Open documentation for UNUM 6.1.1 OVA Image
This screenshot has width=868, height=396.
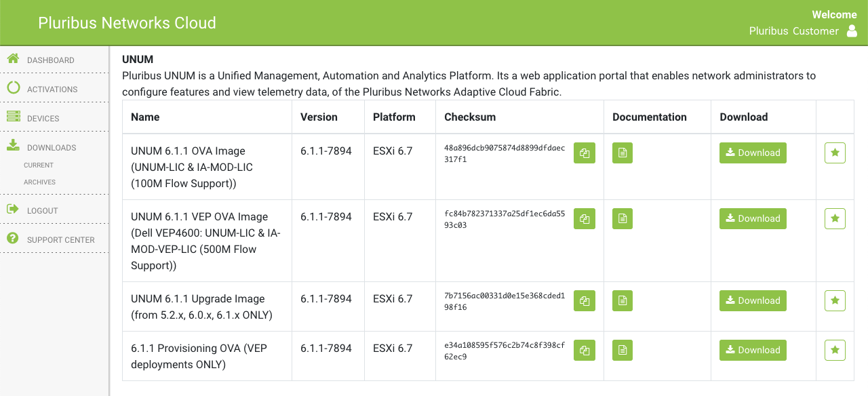(x=623, y=153)
